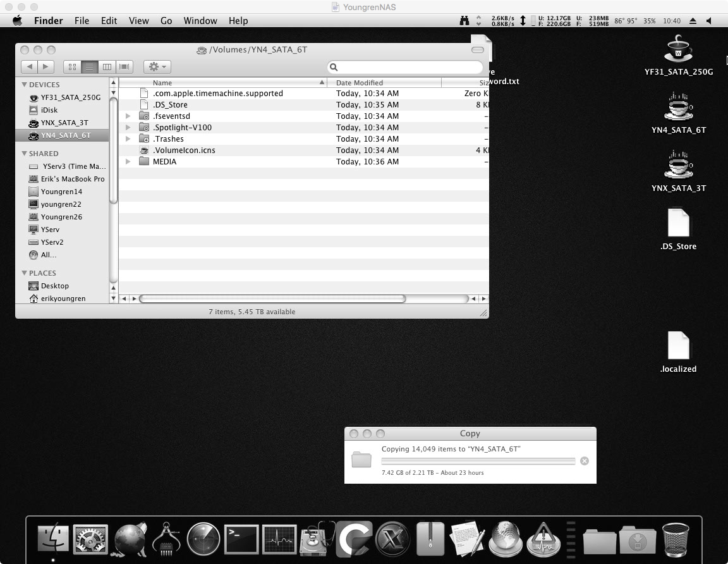Image resolution: width=728 pixels, height=564 pixels.
Task: Open Disk Utility from the Dock
Action: pyautogui.click(x=317, y=539)
